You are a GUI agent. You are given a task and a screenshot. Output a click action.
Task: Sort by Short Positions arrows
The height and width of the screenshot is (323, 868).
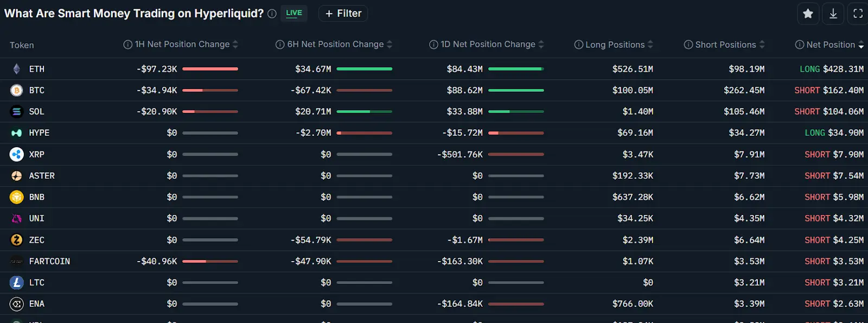[762, 45]
